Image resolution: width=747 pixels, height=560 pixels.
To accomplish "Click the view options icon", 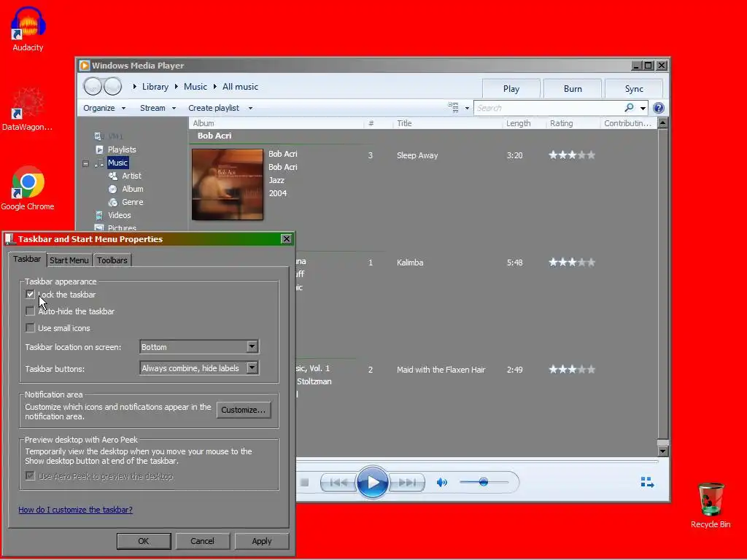I will coord(453,108).
